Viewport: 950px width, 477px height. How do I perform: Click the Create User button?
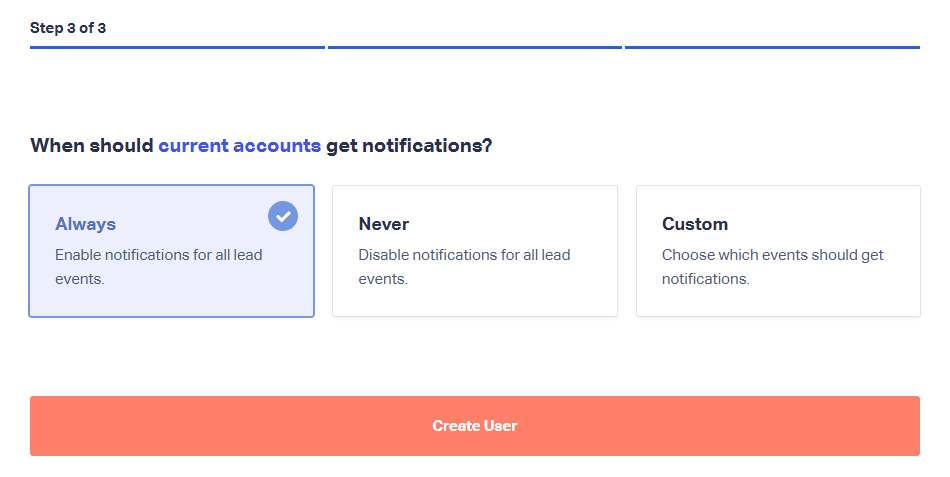pyautogui.click(x=475, y=426)
